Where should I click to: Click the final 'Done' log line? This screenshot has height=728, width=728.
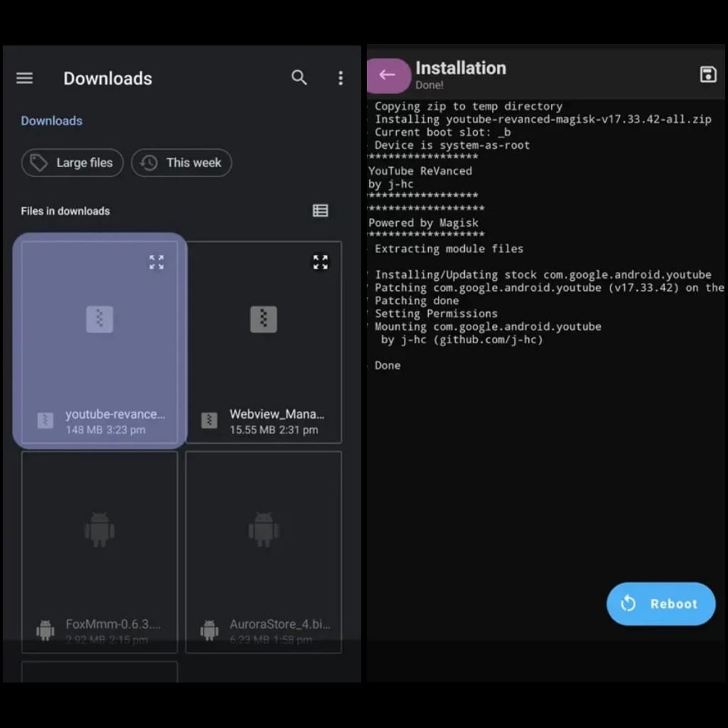point(387,365)
